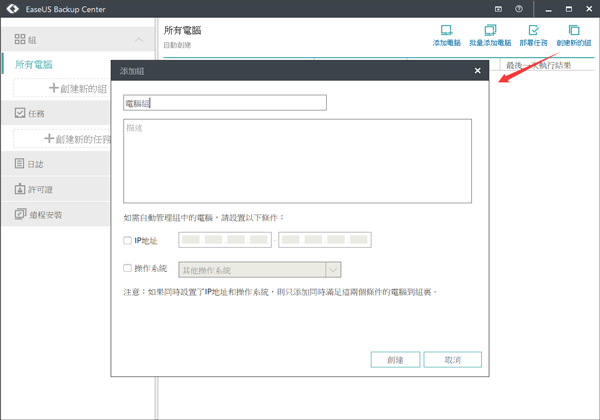
Task: Open the 組 sidebar section header
Action: click(78, 39)
